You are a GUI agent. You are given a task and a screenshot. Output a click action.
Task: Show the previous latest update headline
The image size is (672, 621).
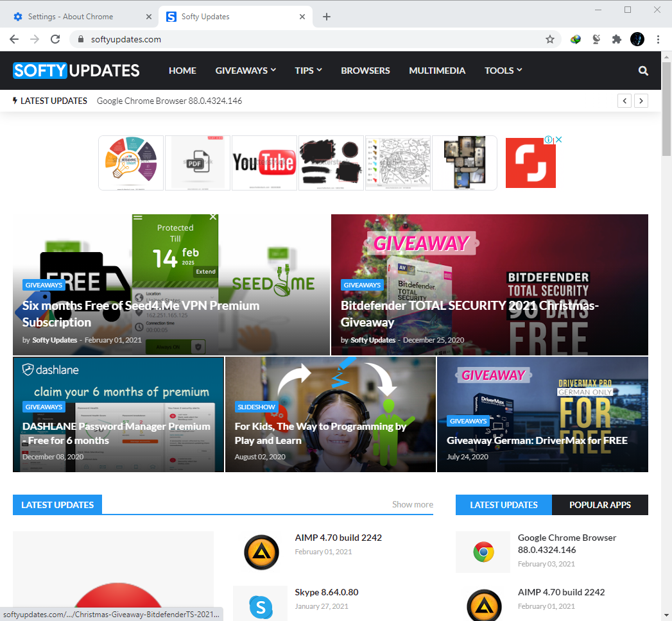tap(625, 101)
